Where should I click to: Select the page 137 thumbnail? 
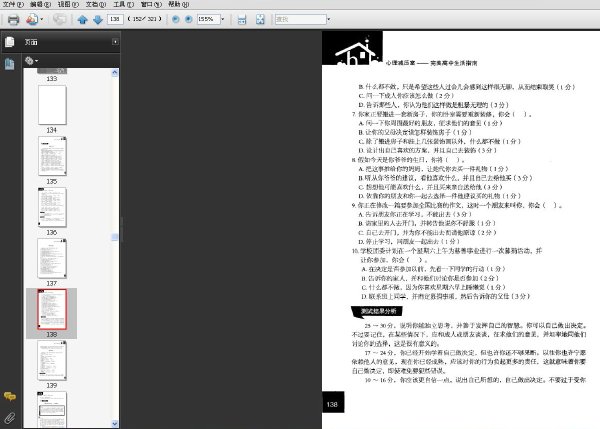pos(52,258)
